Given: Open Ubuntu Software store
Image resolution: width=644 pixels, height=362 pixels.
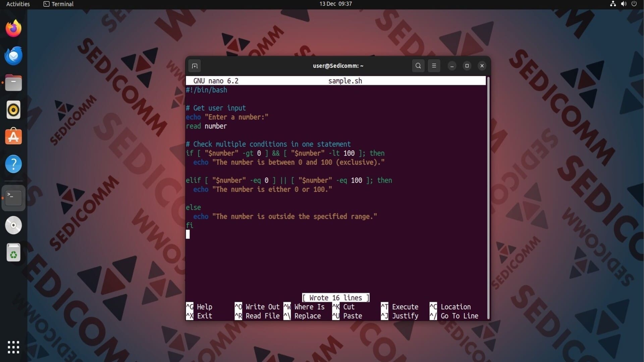Looking at the screenshot, I should point(13,136).
